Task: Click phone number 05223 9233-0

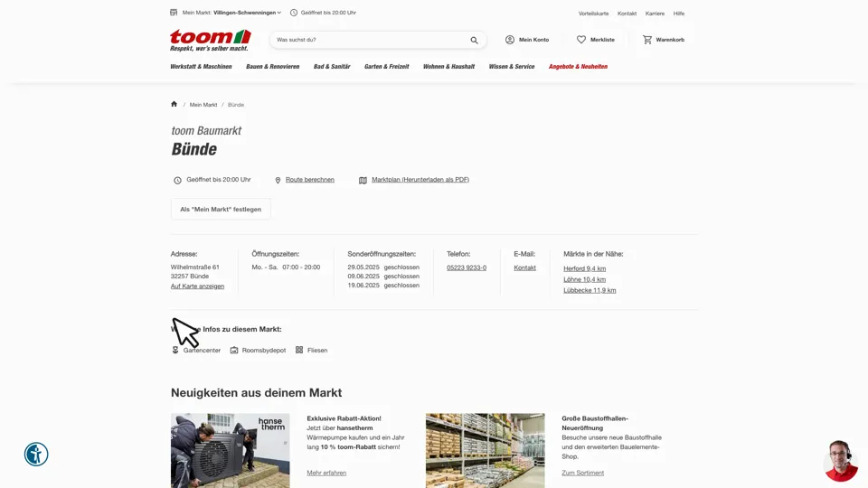Action: (467, 267)
